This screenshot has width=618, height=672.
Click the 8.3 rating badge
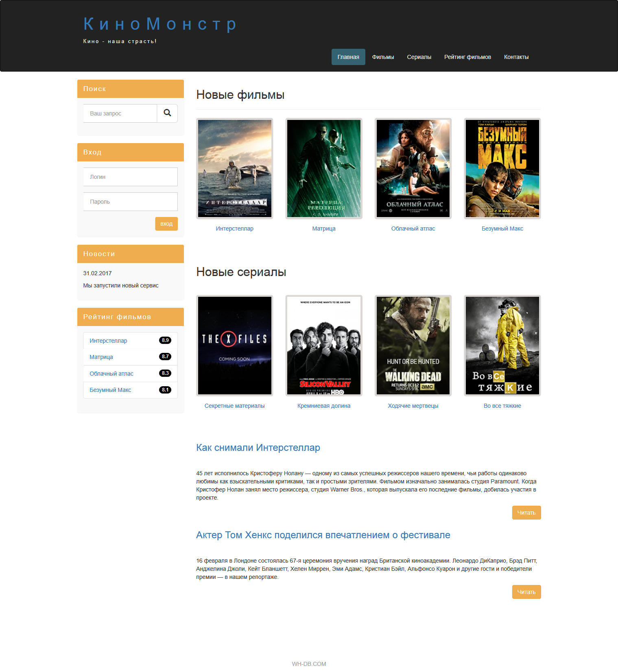pos(165,373)
